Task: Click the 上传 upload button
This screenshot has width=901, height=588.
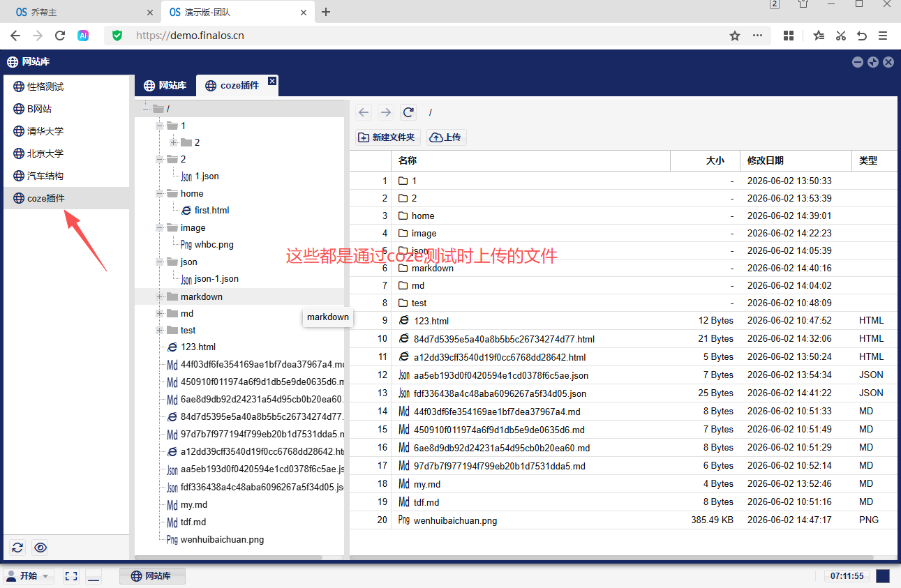Action: point(445,137)
